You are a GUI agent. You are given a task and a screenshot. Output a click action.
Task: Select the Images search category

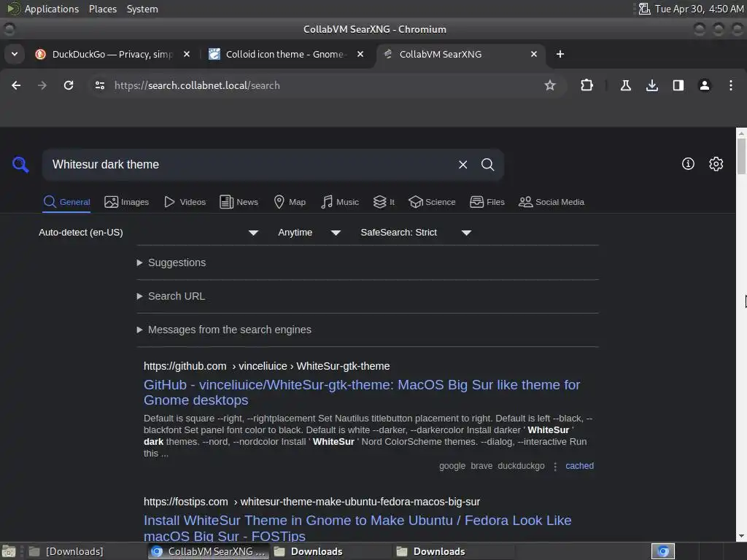coord(127,202)
